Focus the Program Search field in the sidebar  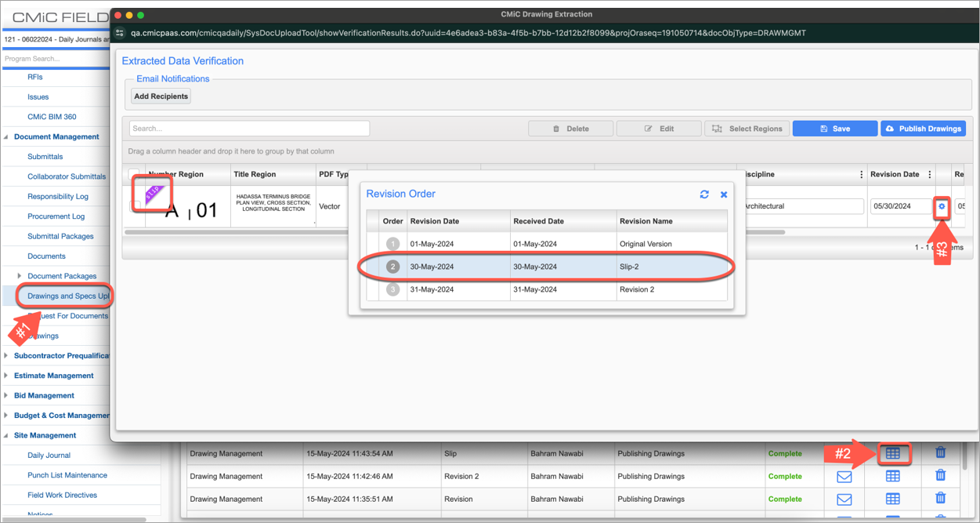55,59
